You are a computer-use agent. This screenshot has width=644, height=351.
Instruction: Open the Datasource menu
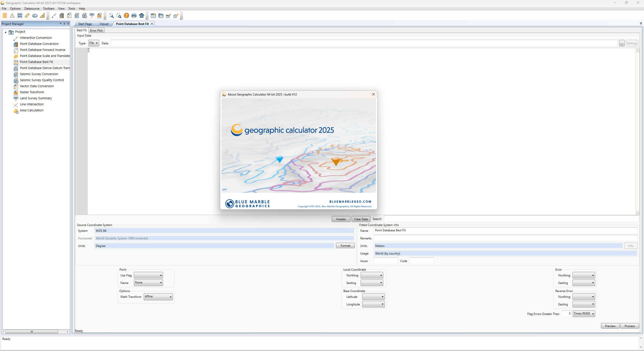(x=32, y=9)
